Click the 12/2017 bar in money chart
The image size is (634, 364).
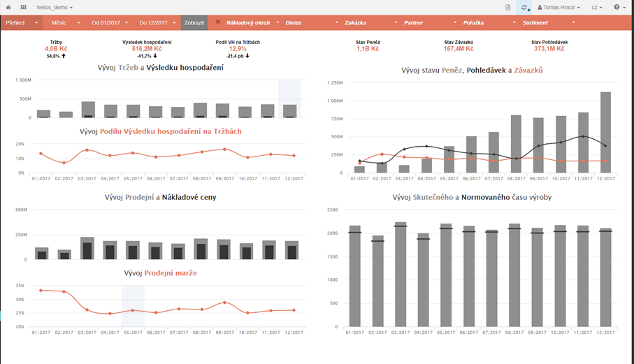click(605, 133)
